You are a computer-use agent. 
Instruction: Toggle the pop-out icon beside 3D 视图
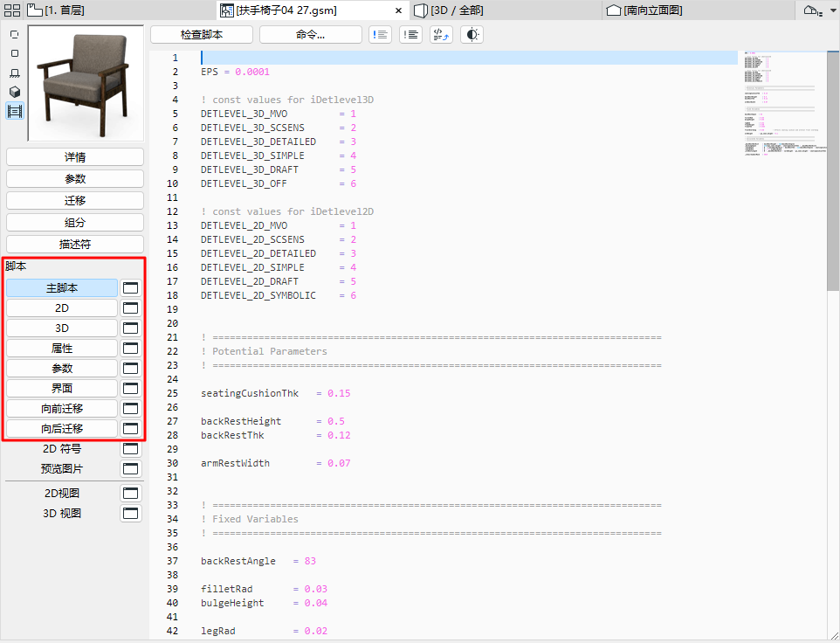coord(130,513)
